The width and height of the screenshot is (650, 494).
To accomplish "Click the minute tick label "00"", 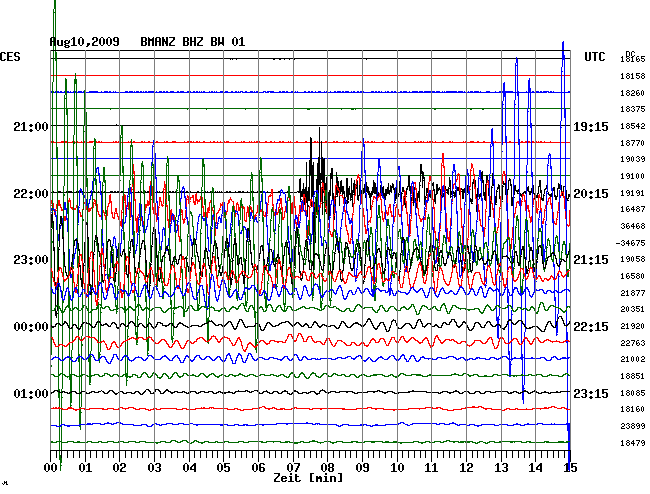I will (51, 468).
